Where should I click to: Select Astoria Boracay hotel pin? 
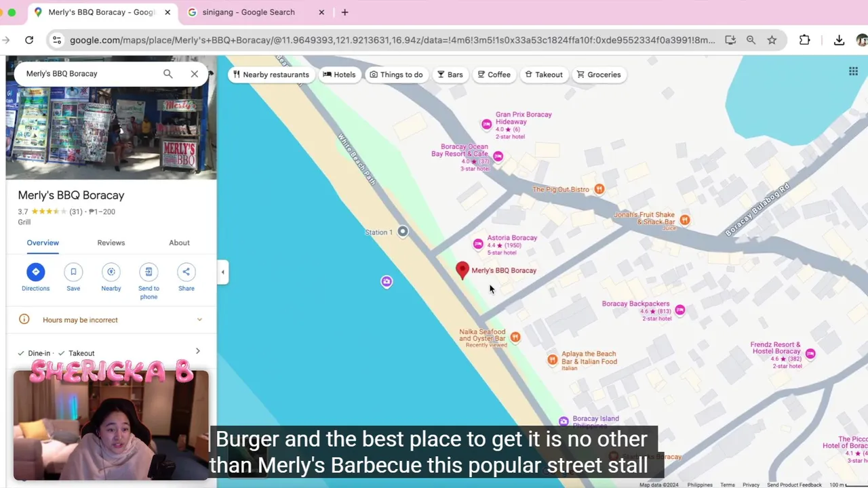(x=478, y=244)
